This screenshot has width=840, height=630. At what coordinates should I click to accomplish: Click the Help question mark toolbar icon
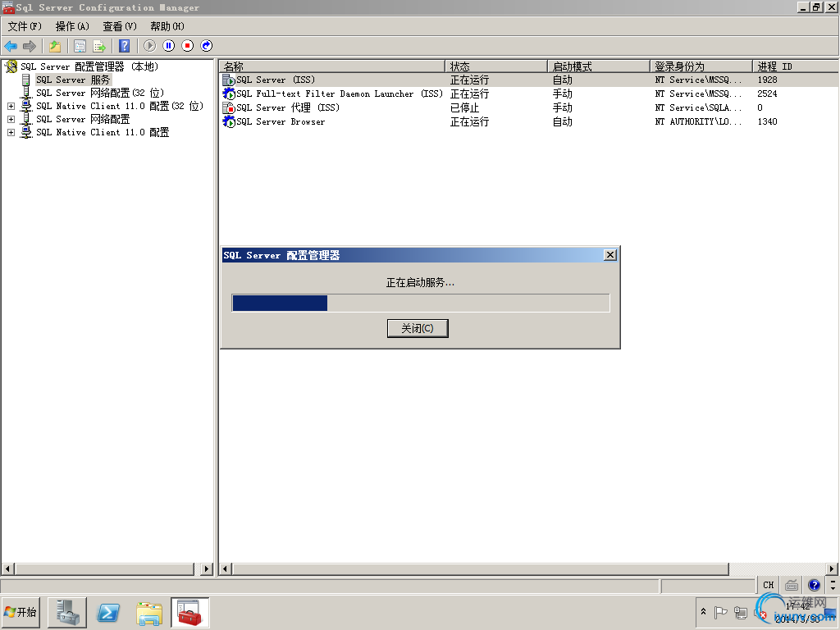pyautogui.click(x=123, y=46)
